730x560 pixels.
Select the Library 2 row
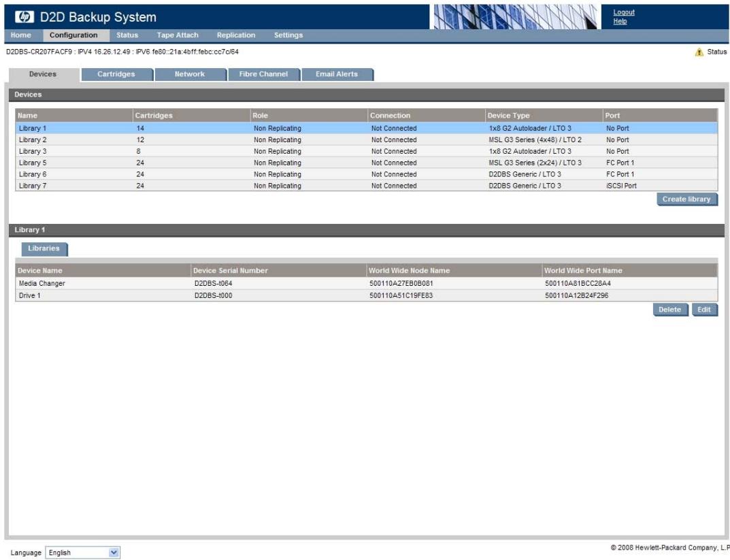[x=367, y=139]
